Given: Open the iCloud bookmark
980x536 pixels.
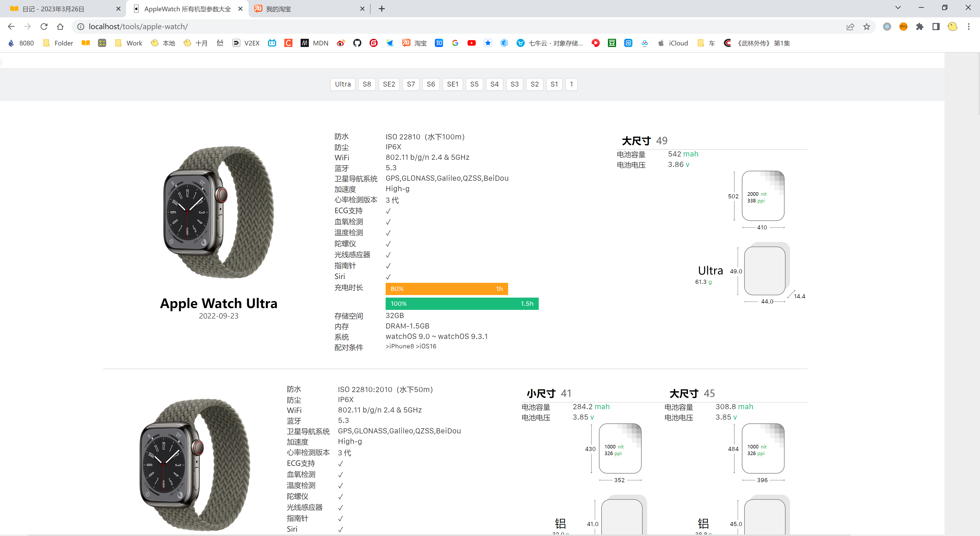Looking at the screenshot, I should [x=673, y=43].
